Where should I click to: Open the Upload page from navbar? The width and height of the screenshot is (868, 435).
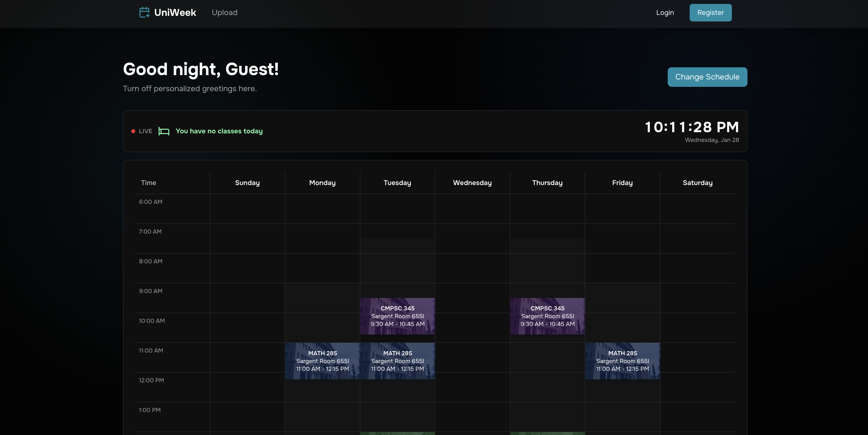tap(224, 12)
